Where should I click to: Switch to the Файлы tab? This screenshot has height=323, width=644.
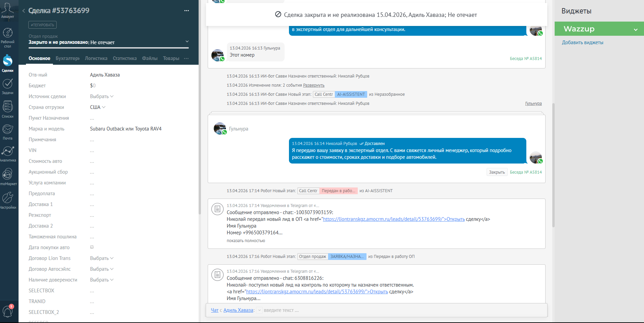point(150,58)
